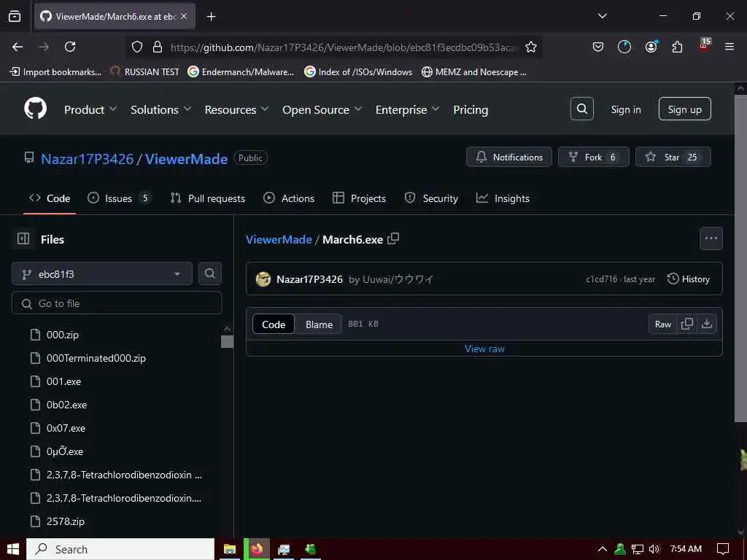This screenshot has width=747, height=560.
Task: Bookmark this page with the star icon
Action: [x=531, y=47]
